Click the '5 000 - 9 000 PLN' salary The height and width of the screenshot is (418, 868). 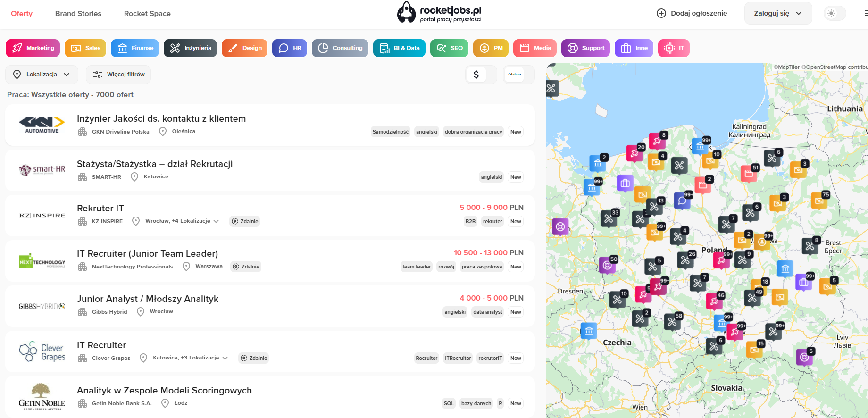pos(492,207)
